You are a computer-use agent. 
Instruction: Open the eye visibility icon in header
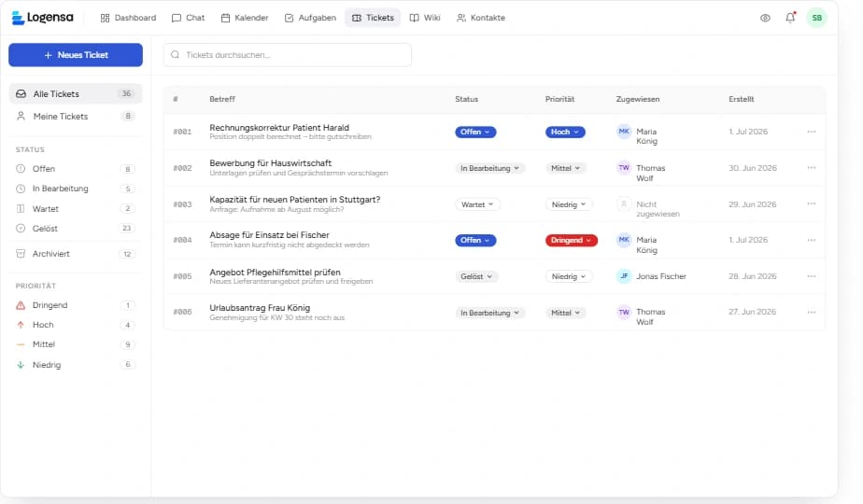(x=765, y=18)
